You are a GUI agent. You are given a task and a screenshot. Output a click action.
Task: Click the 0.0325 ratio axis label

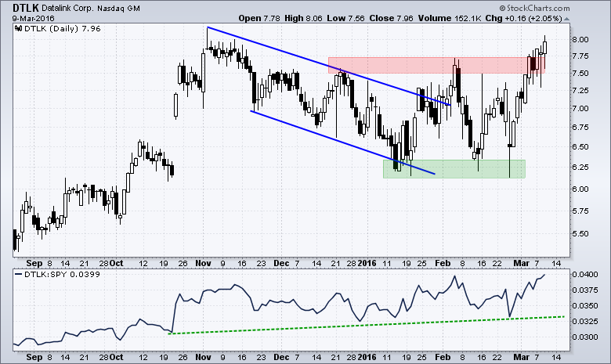click(x=585, y=321)
